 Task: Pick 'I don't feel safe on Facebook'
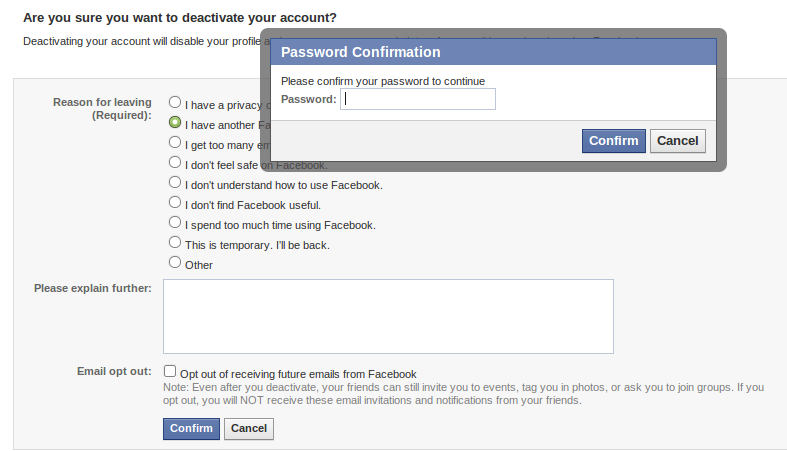[175, 162]
